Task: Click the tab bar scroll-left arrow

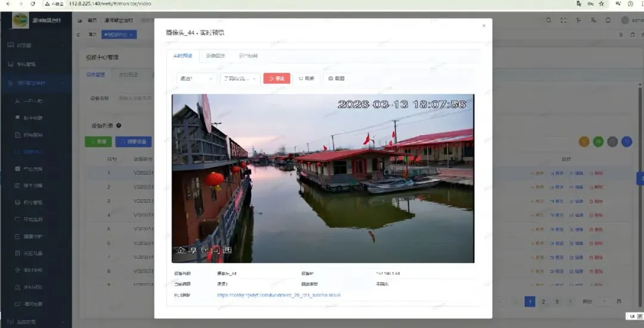Action: (x=78, y=35)
